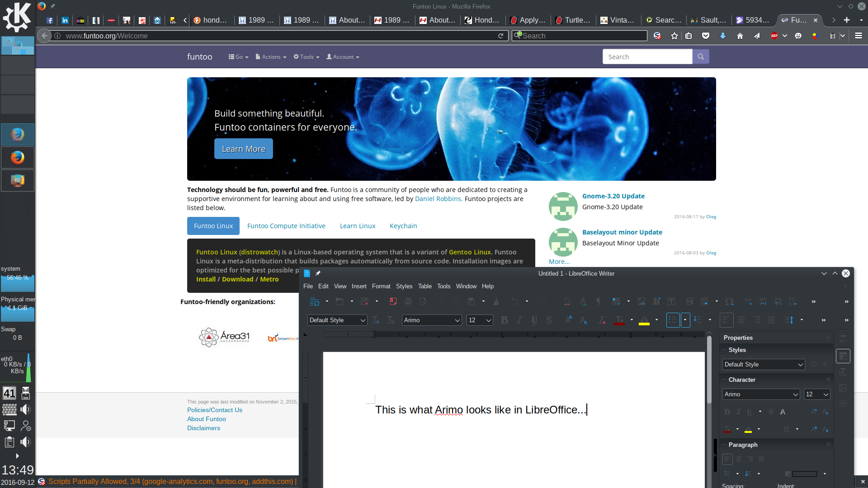868x488 pixels.
Task: Click KDE application launcher icon
Action: [x=17, y=17]
